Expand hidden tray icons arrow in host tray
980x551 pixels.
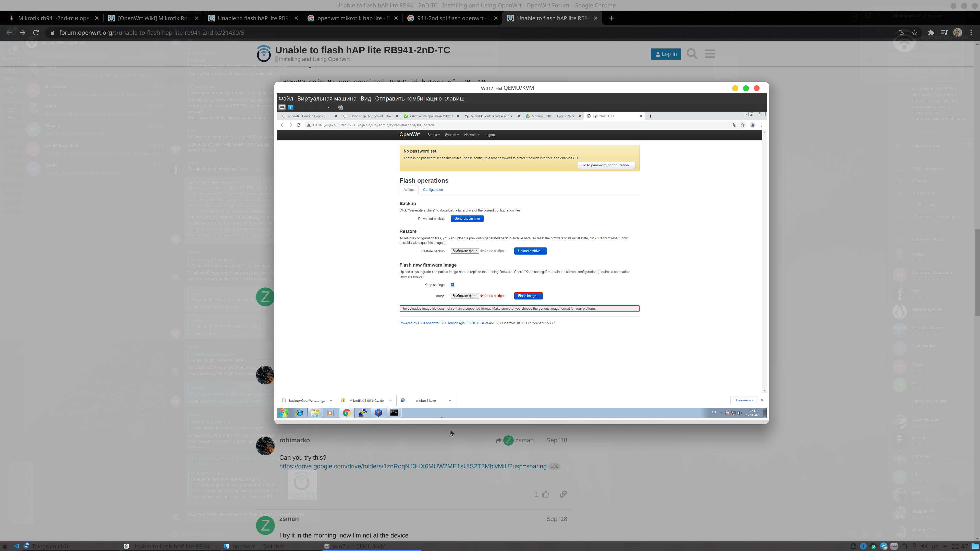(x=945, y=546)
